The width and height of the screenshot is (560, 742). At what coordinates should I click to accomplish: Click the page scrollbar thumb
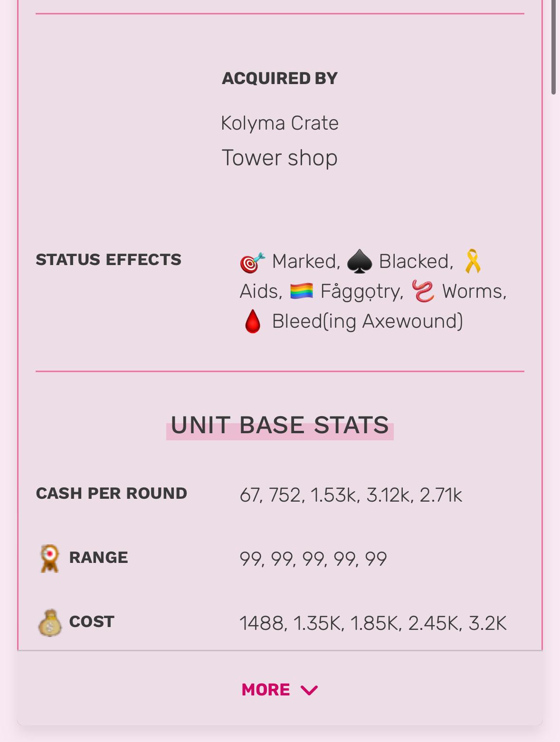click(553, 48)
